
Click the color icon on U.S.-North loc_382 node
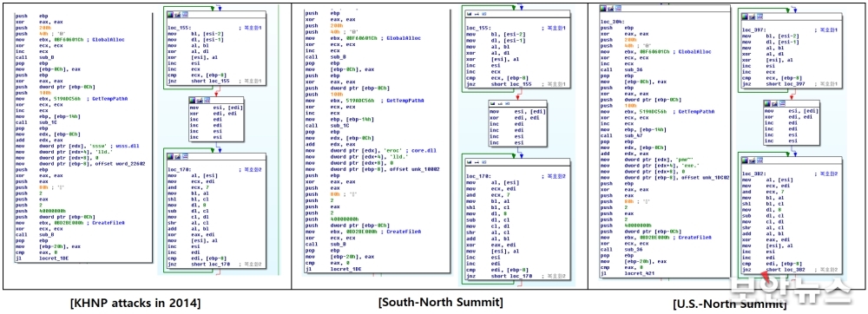coord(745,160)
